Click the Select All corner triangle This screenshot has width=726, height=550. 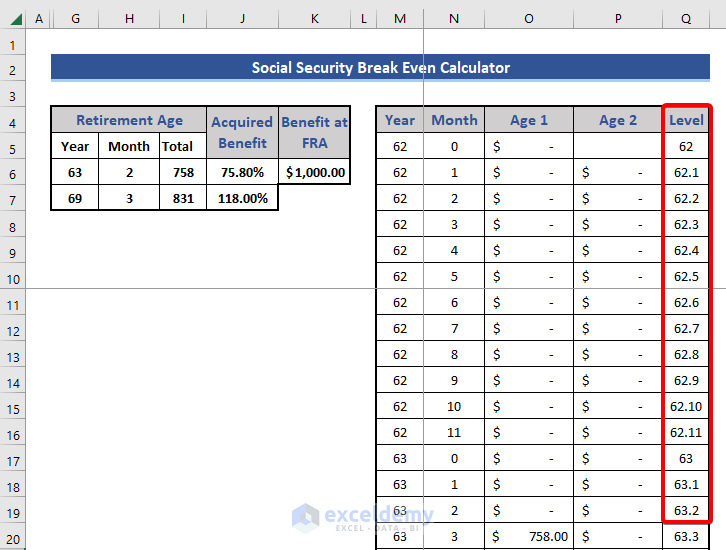click(x=15, y=19)
